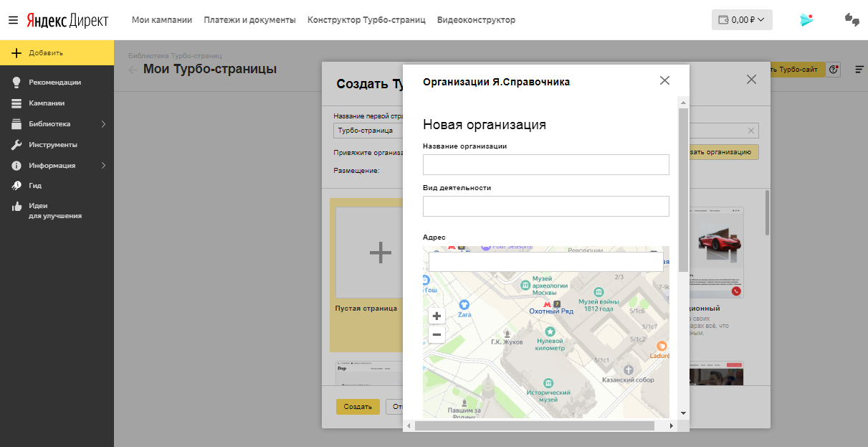The height and width of the screenshot is (447, 868).
Task: Click the dialog's horizontal scrollbar
Action: [534, 425]
